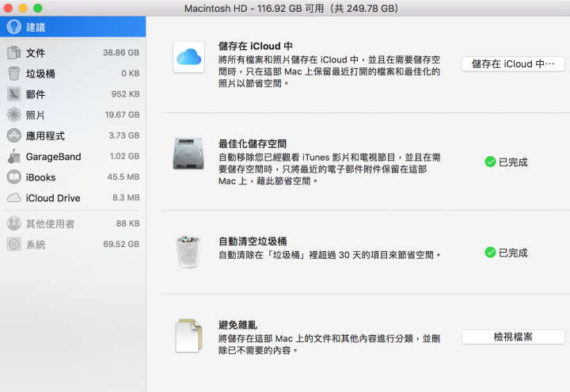Click green checkmark beside 最佳化儲存空間 已完成
Screen dimensions: 570x392
490,162
